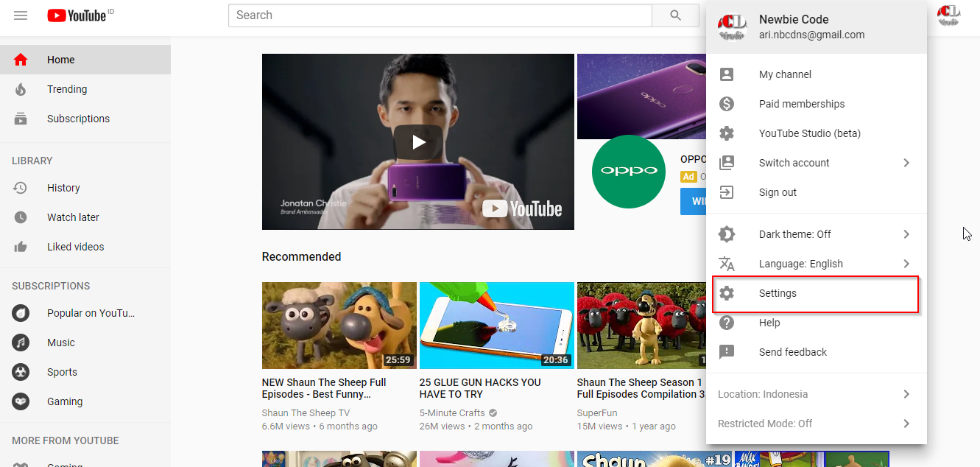Select Sign out menu item
This screenshot has width=980, height=467.
(817, 192)
